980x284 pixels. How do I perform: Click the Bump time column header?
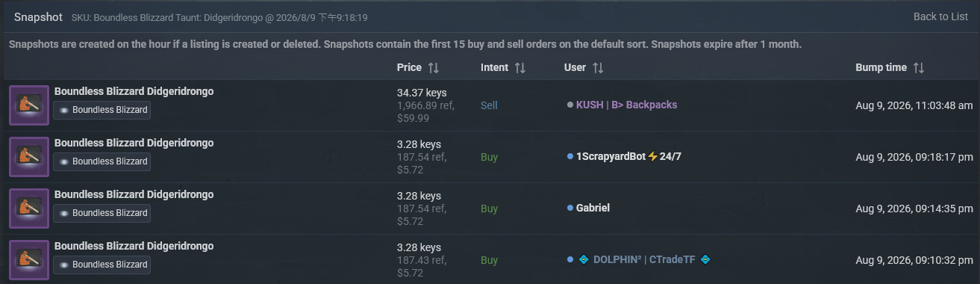881,67
